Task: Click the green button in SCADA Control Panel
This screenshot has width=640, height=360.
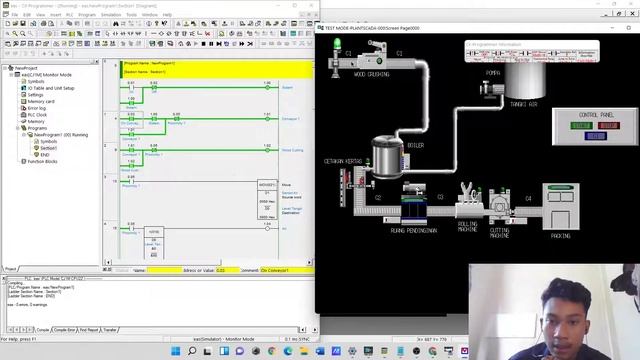Action: (x=581, y=125)
